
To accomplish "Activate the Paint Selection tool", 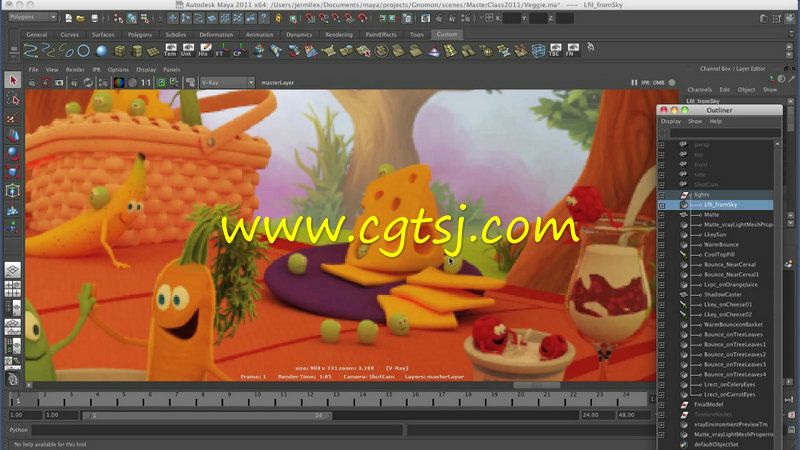I will [13, 118].
